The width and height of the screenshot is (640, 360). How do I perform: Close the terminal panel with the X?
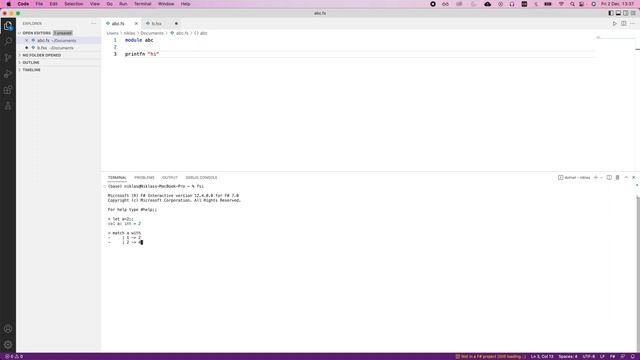tap(633, 178)
